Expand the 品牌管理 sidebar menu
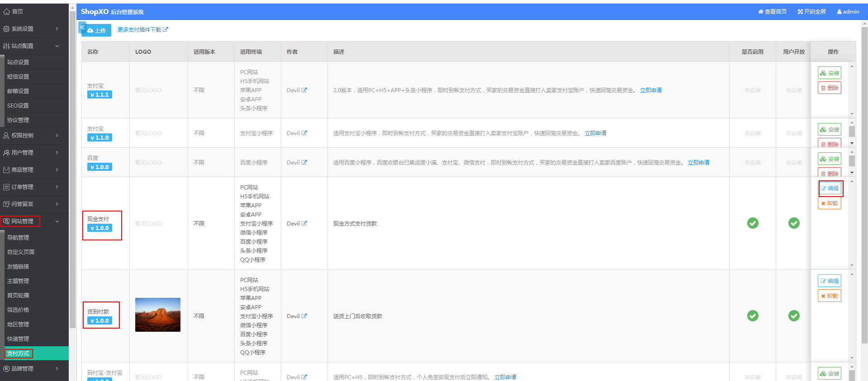The height and width of the screenshot is (381, 868). (x=34, y=369)
